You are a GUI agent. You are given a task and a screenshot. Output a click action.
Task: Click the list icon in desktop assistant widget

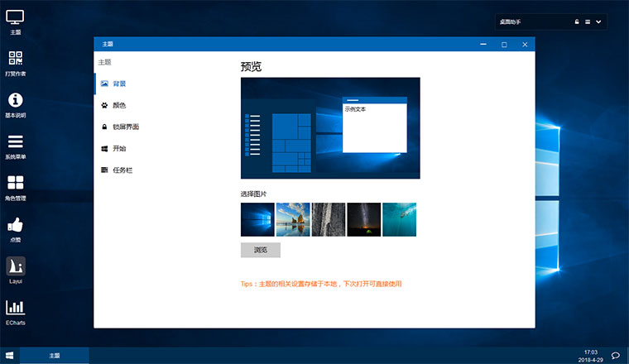588,22
